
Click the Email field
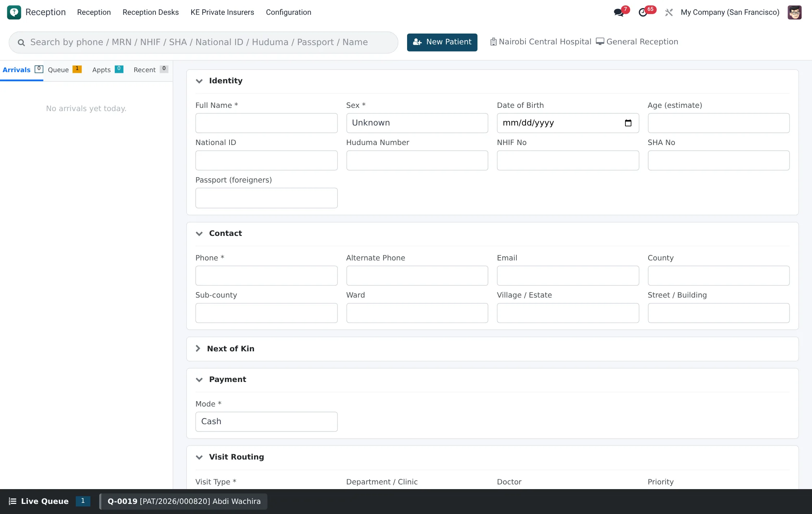(568, 276)
